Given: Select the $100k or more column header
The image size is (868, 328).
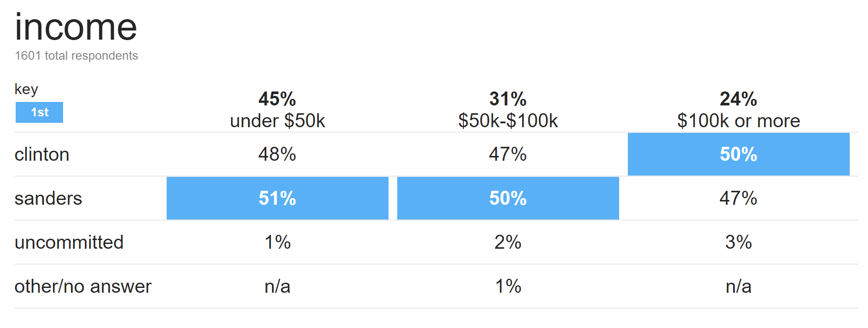Looking at the screenshot, I should tap(738, 110).
